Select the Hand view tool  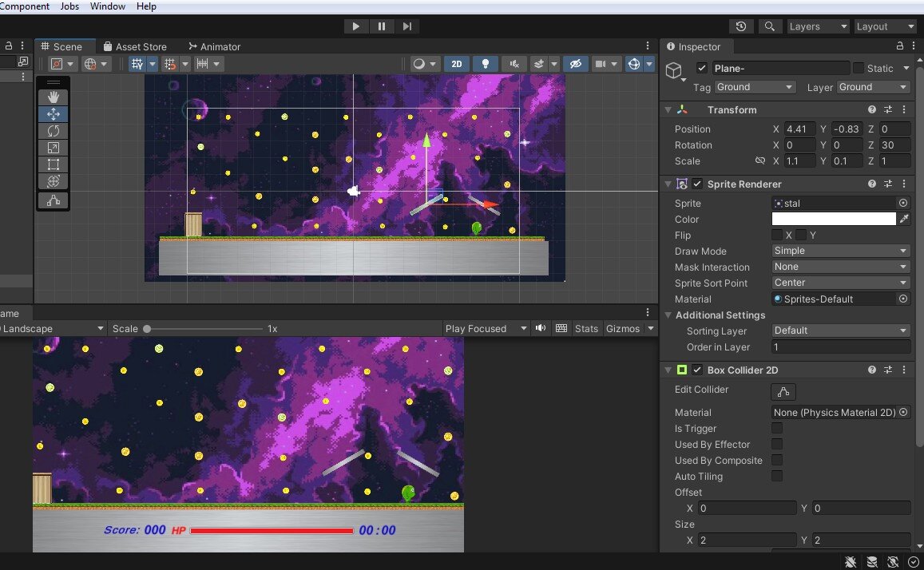coord(53,97)
